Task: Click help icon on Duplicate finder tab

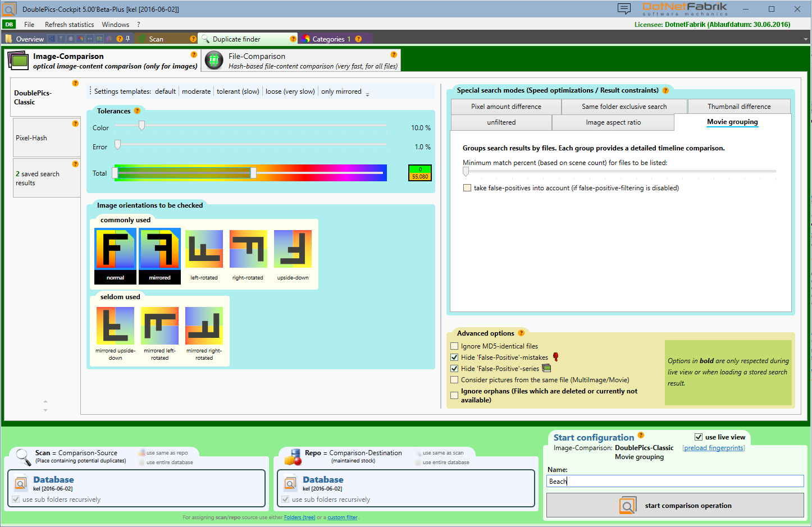Action: click(x=293, y=39)
